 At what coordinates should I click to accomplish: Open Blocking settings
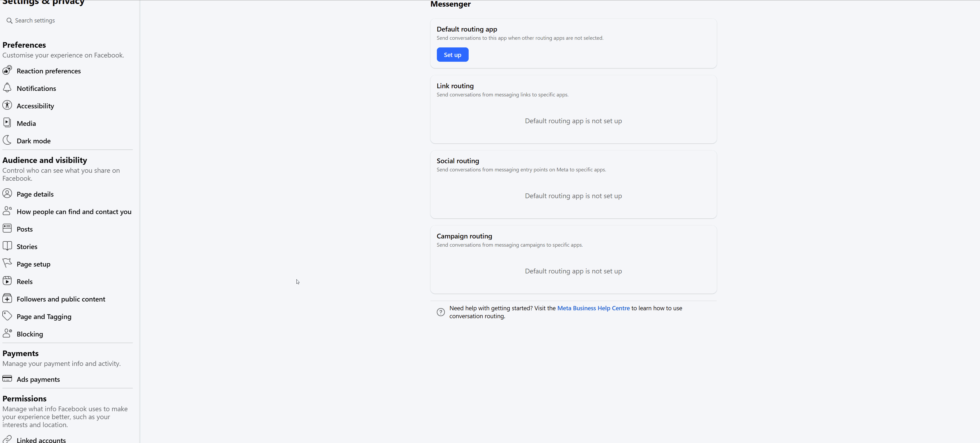[x=30, y=334]
